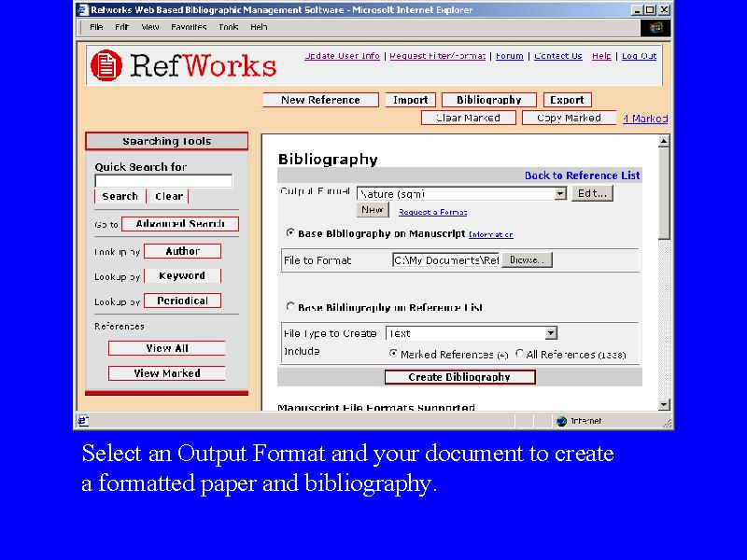Select Base Bibliography on Reference List option
The image size is (747, 560).
(x=289, y=307)
